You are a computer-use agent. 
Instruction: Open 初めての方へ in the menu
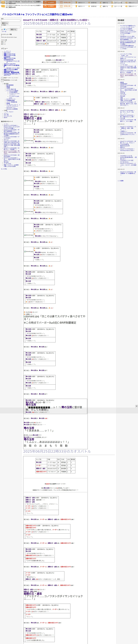tap(7, 53)
